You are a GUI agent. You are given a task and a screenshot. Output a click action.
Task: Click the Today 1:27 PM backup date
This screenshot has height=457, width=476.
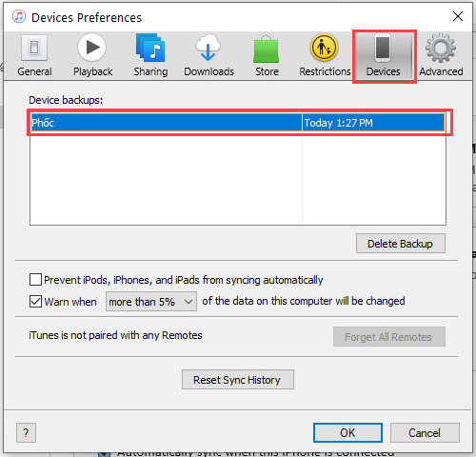coord(338,123)
